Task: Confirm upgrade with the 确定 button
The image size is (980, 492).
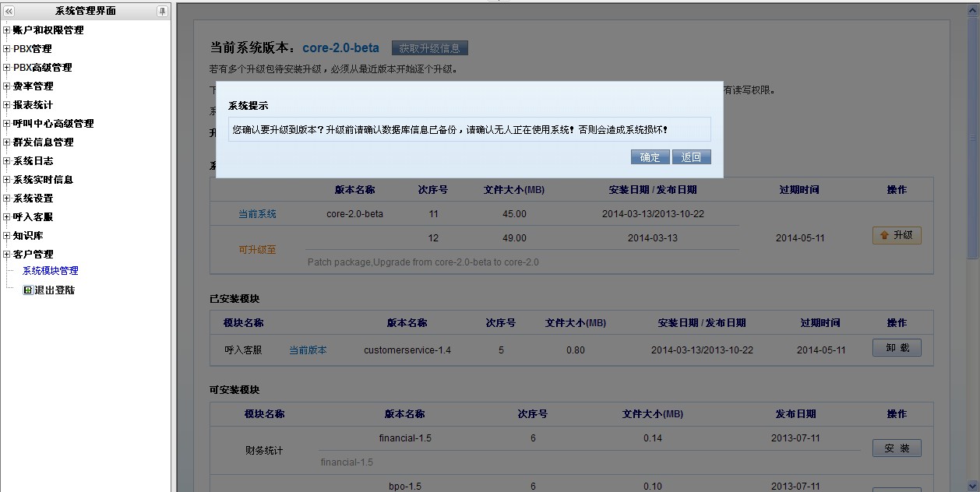Action: point(650,157)
